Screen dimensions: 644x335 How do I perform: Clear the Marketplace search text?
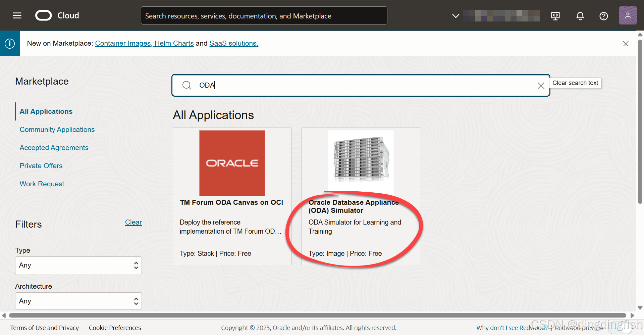(541, 86)
